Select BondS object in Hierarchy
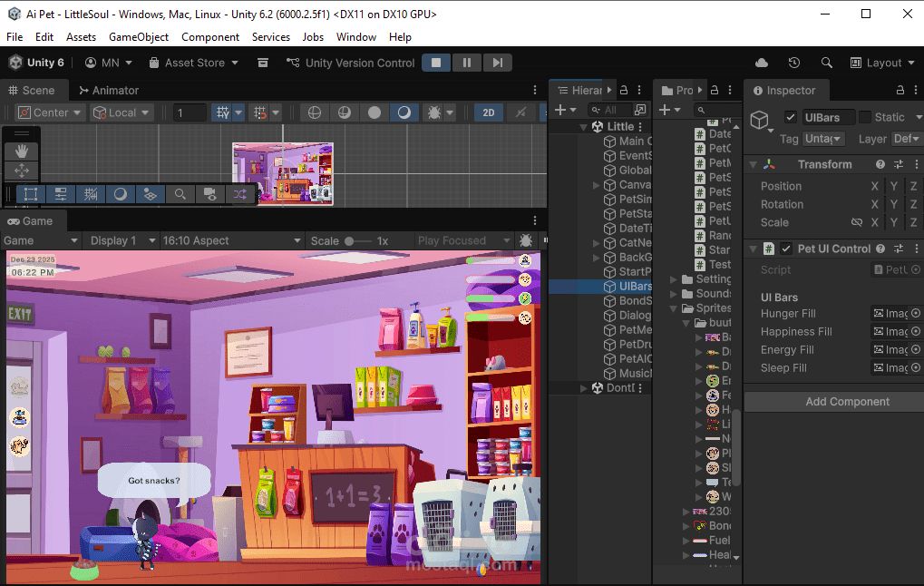 635,300
